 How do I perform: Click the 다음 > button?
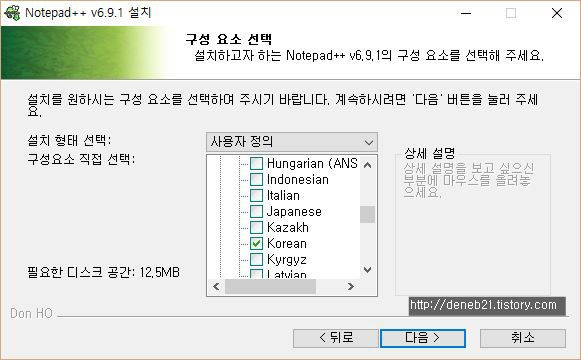[423, 338]
